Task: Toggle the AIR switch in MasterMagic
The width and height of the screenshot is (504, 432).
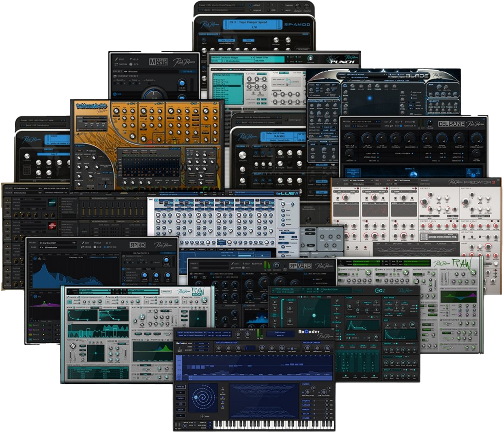Action: (x=115, y=94)
